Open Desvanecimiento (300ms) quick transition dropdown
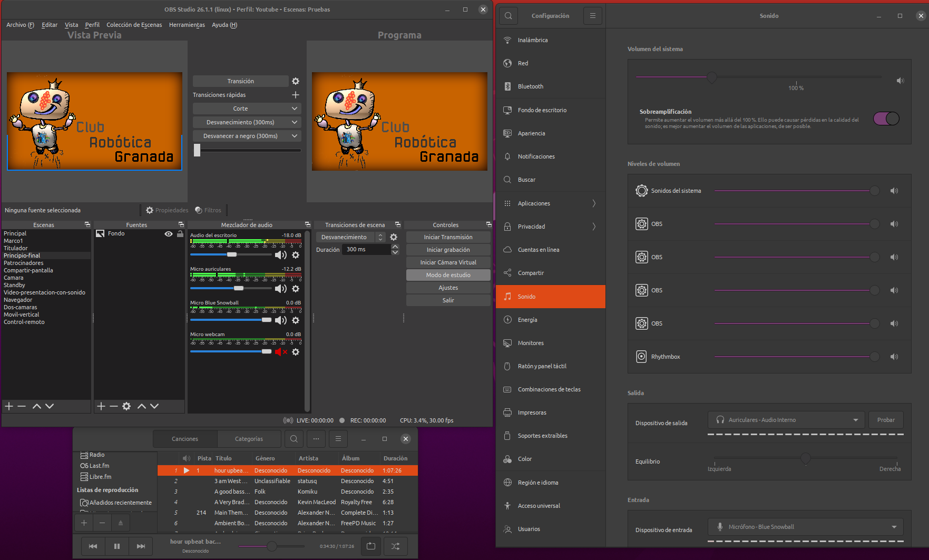This screenshot has width=929, height=560. click(x=247, y=122)
